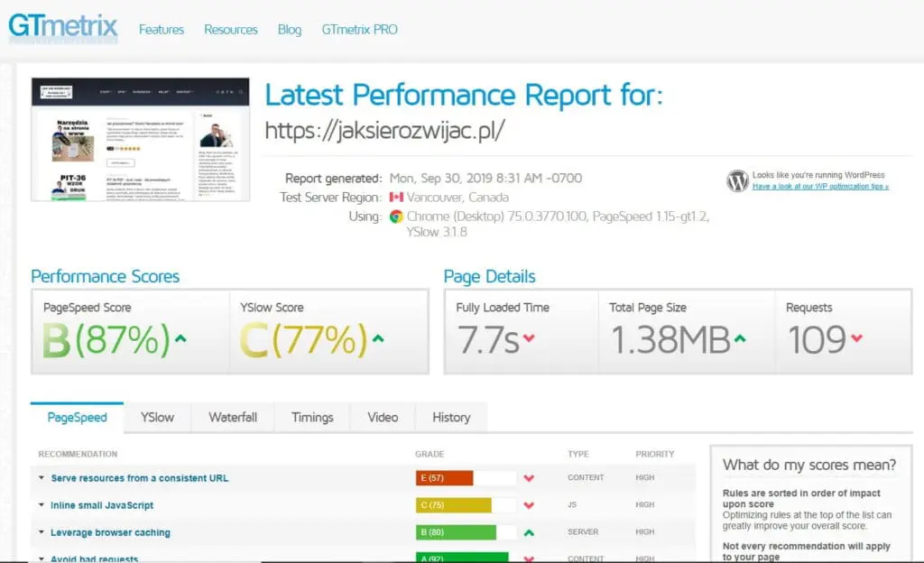Click the site screenshot thumbnail

pyautogui.click(x=140, y=140)
